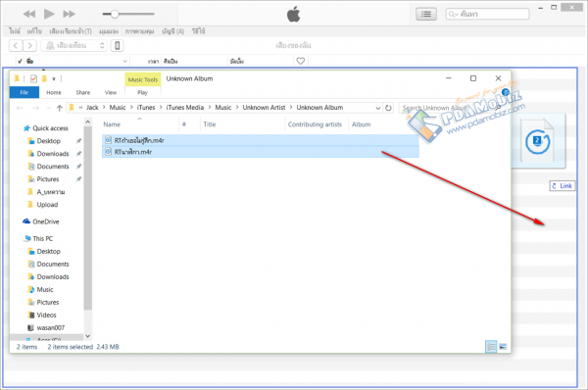Toggle the checkmark column in iTunes
This screenshot has width=588, height=390.
pos(20,61)
